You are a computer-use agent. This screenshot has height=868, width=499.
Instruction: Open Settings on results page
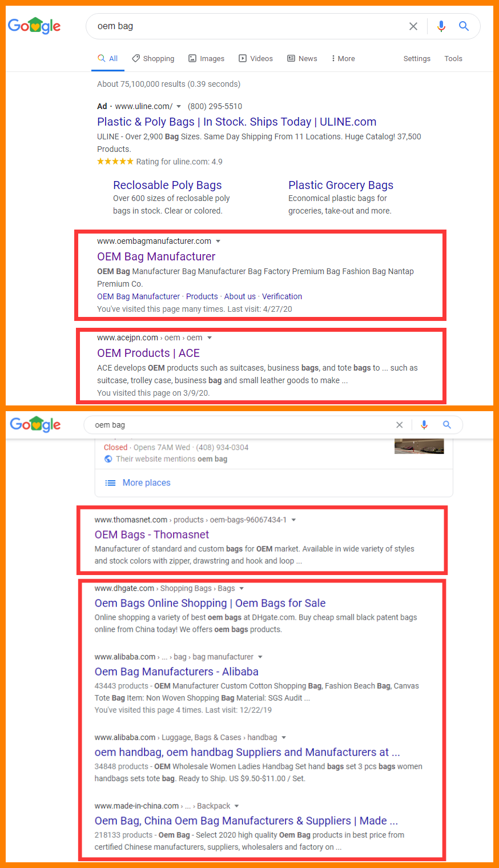point(417,59)
